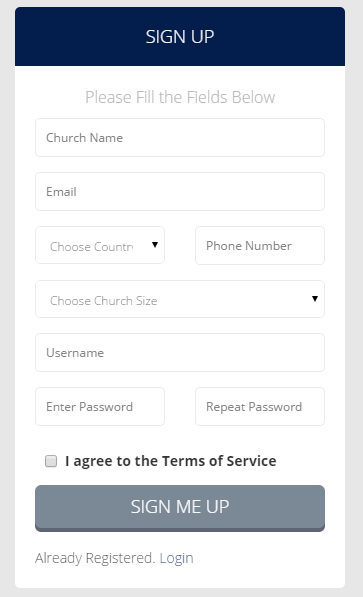Screen dimensions: 363x597
Task: Click the Repeat Password field
Action: 260,407
